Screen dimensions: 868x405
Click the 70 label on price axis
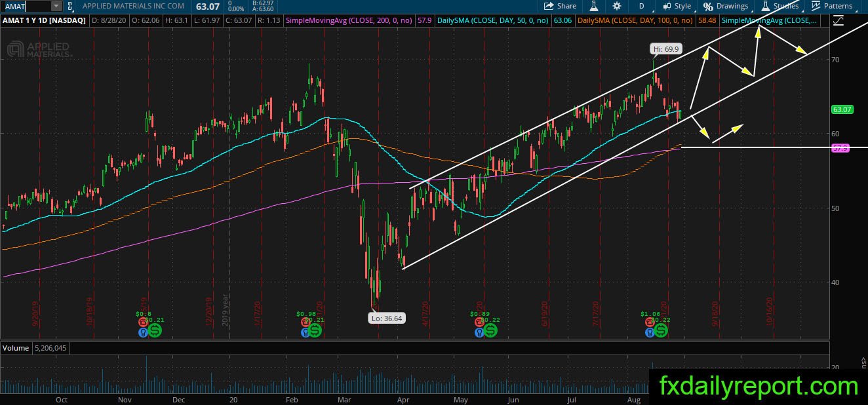point(835,60)
